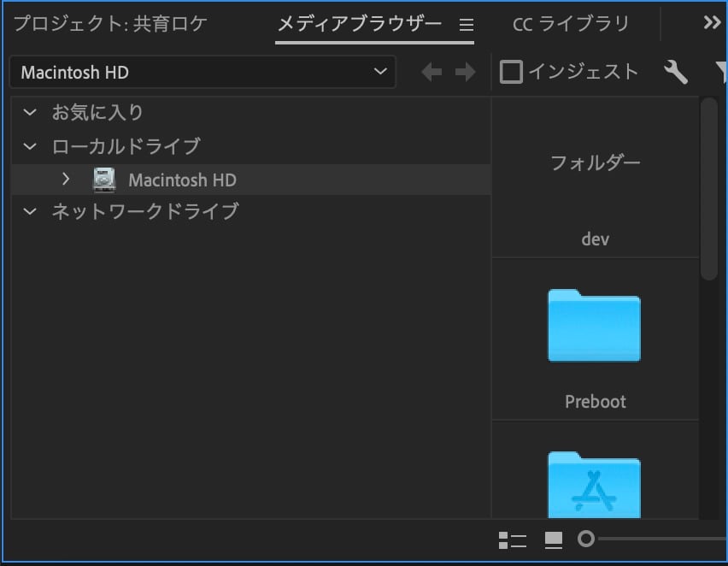Click the ローカルドライブ label
Image resolution: width=728 pixels, height=566 pixels.
pyautogui.click(x=126, y=146)
